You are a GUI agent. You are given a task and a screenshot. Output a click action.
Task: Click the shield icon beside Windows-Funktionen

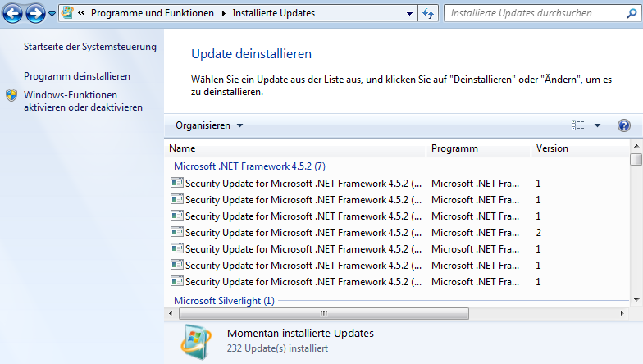[x=11, y=95]
